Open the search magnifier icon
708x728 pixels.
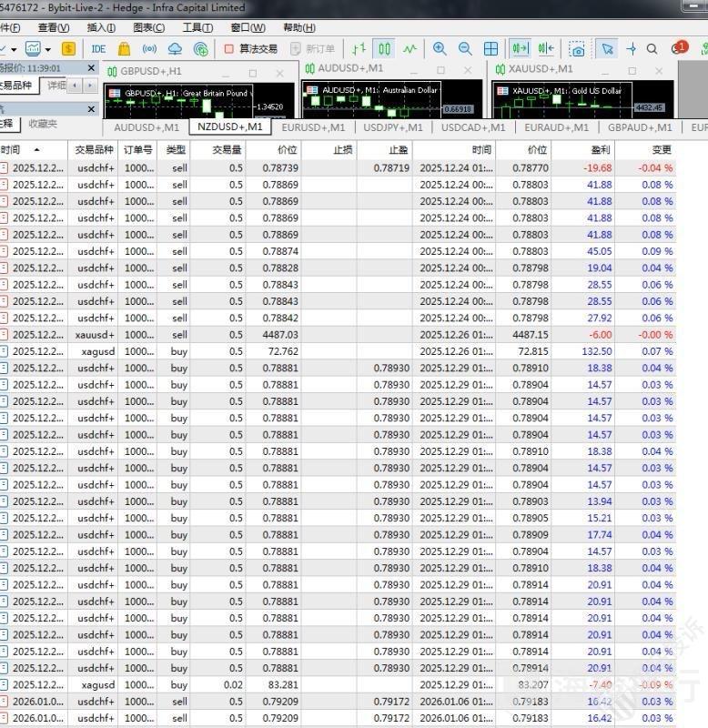652,48
